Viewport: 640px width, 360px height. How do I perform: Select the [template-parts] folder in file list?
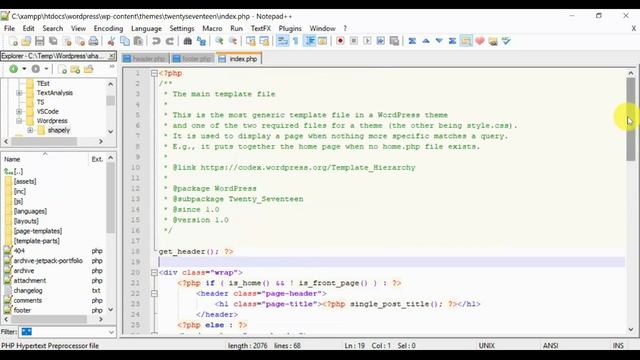[36, 241]
